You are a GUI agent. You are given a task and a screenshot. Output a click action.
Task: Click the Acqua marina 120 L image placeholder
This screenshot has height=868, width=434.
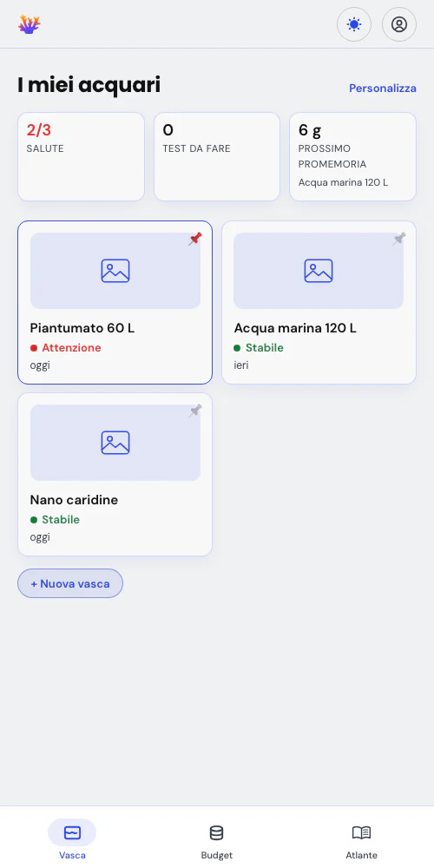(x=319, y=271)
